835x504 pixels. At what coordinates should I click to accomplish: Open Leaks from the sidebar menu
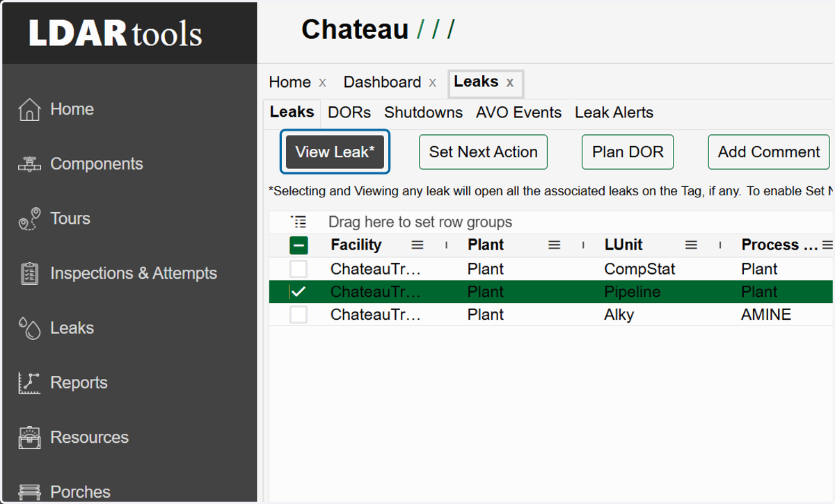click(72, 328)
